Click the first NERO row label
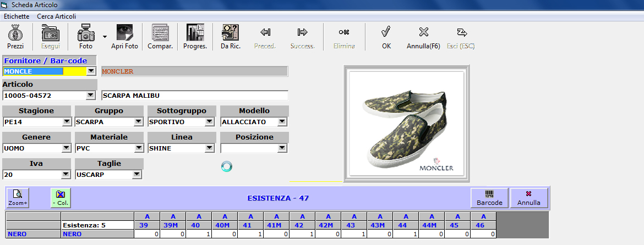The height and width of the screenshot is (245, 644). click(x=33, y=234)
